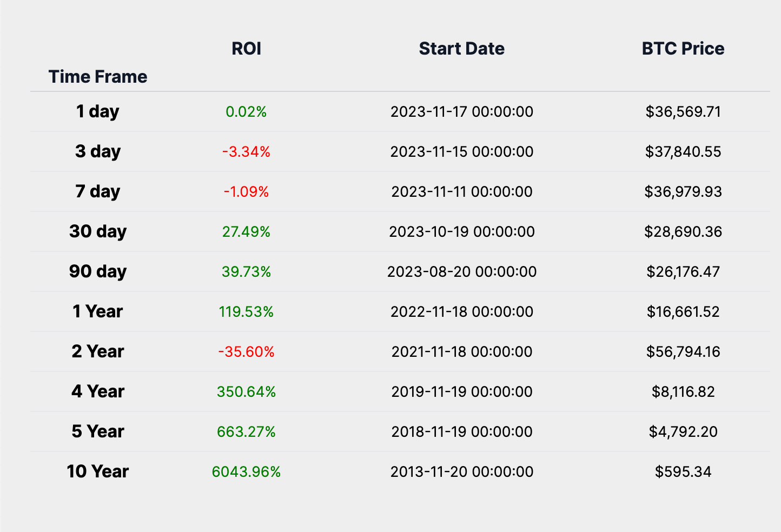Image resolution: width=781 pixels, height=532 pixels.
Task: Select the 3 day row label
Action: pyautogui.click(x=98, y=151)
